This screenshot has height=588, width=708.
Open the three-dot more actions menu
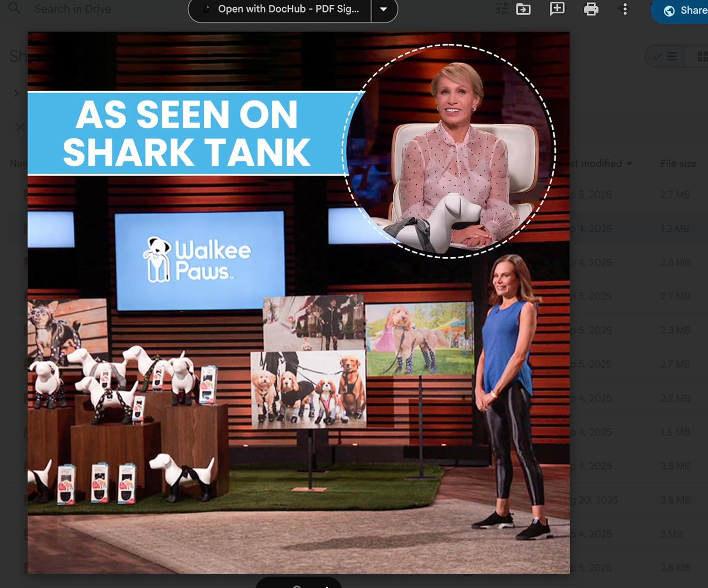pos(625,9)
